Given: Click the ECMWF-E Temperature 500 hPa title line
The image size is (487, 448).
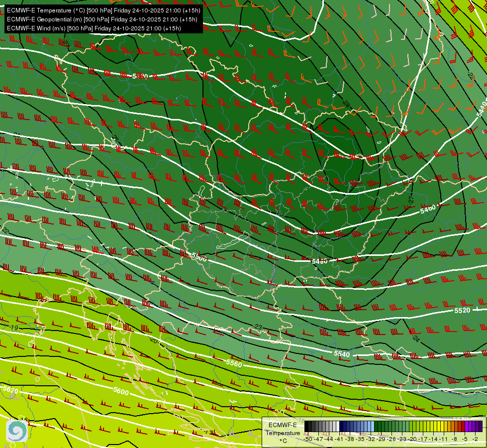Looking at the screenshot, I should tap(103, 10).
